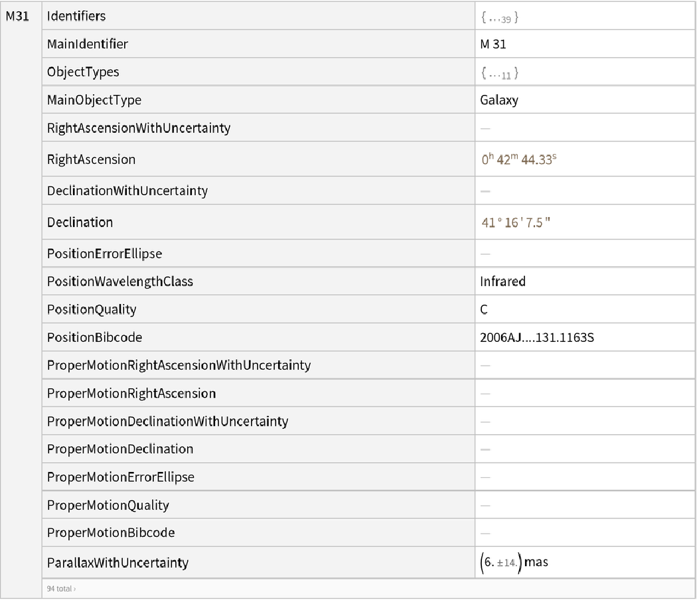Expand the ObjectTypes list with 11 items
697x616 pixels.
click(x=499, y=74)
